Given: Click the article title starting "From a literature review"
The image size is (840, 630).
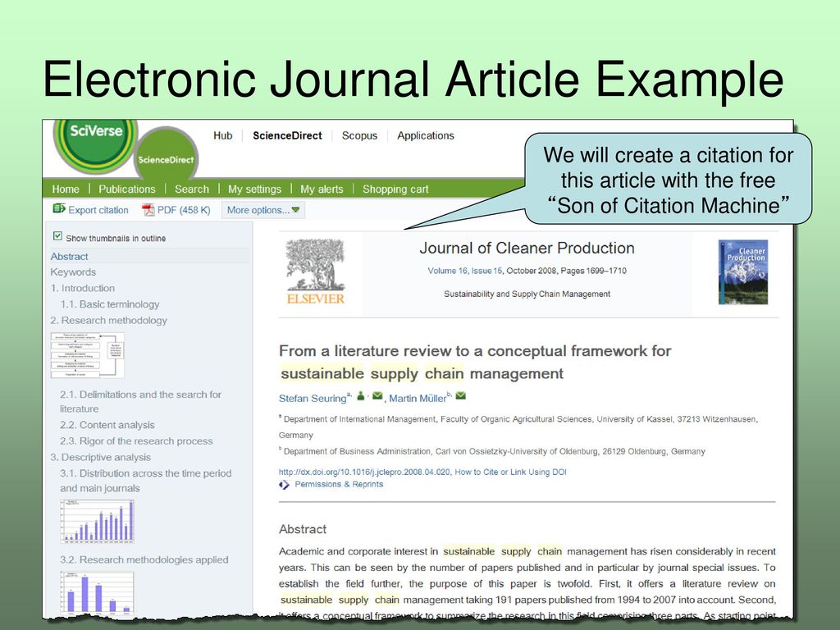Looking at the screenshot, I should (x=475, y=362).
